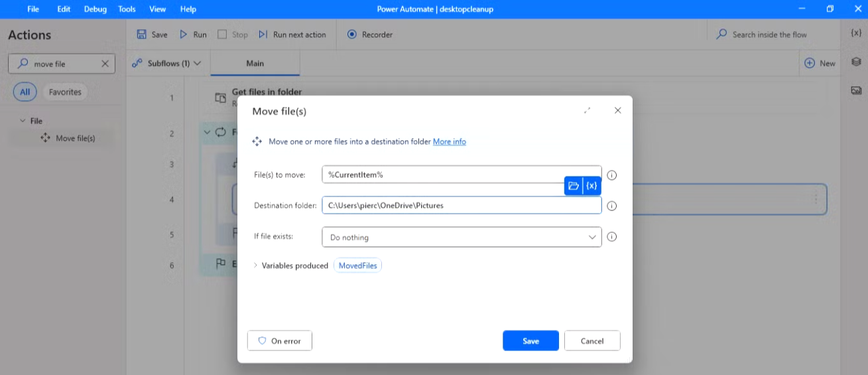868x375 pixels.
Task: Click the File(s) to move input field
Action: point(462,175)
